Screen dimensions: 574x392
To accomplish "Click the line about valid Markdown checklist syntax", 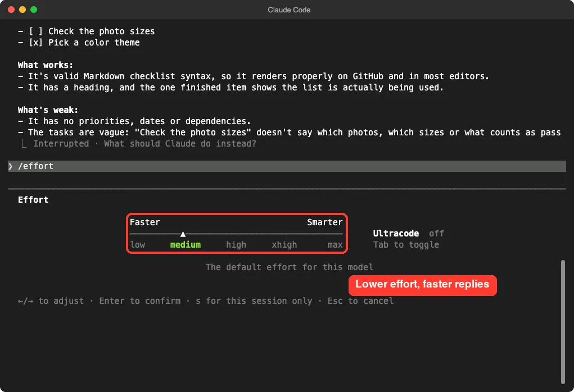I will [x=254, y=76].
